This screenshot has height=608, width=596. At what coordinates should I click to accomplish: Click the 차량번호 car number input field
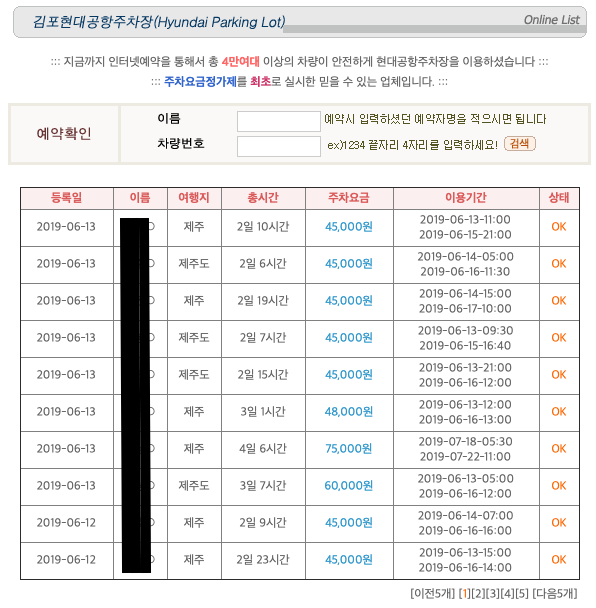point(279,146)
